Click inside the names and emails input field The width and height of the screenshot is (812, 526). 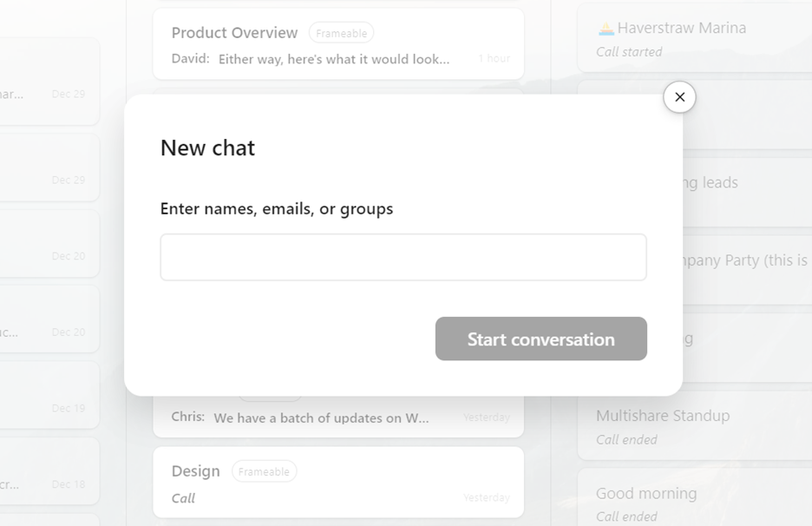403,257
